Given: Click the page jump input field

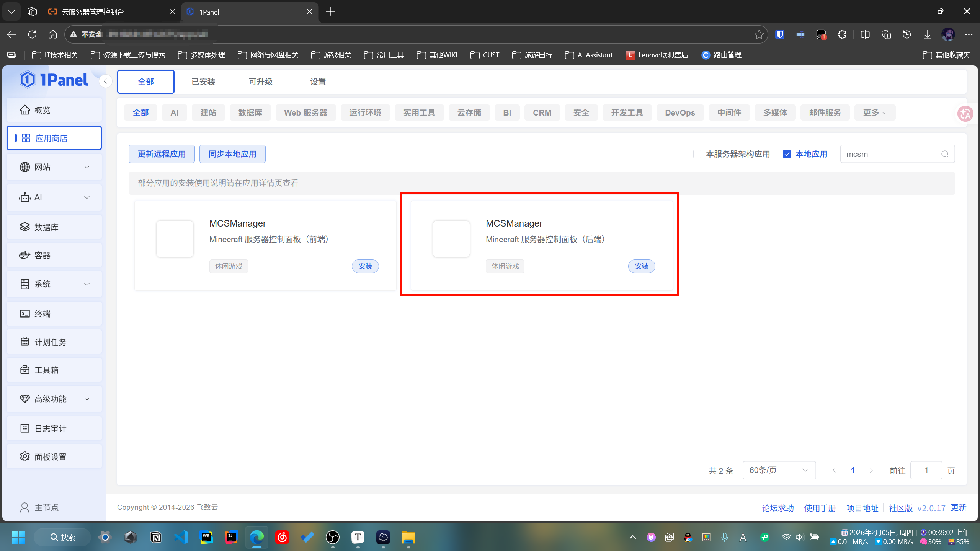Looking at the screenshot, I should pyautogui.click(x=926, y=470).
